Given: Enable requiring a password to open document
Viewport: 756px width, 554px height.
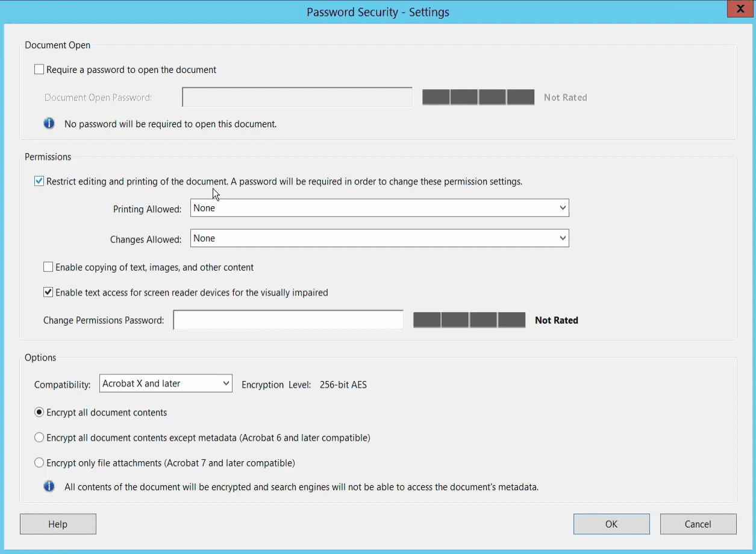Looking at the screenshot, I should point(39,69).
